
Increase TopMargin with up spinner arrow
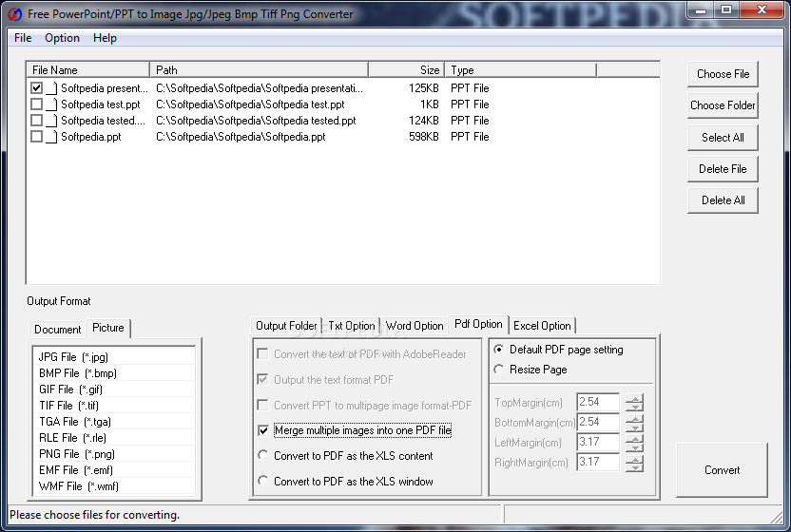pos(635,398)
